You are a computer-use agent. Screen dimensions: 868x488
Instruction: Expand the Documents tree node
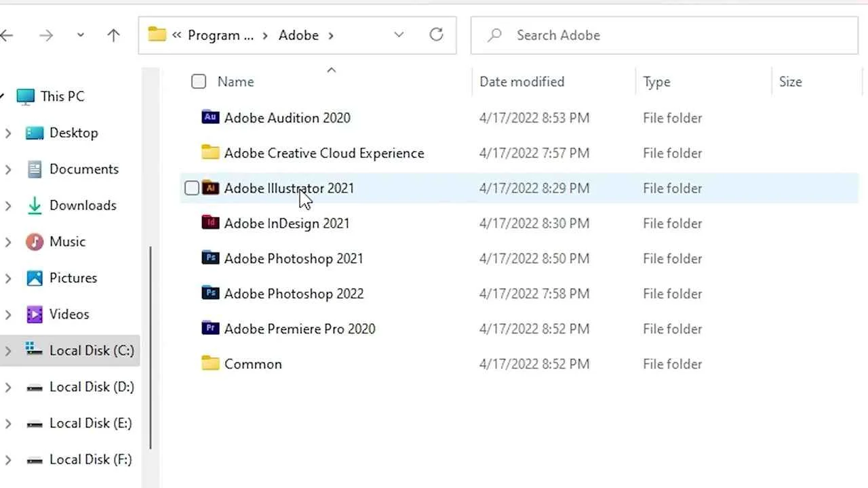point(8,169)
